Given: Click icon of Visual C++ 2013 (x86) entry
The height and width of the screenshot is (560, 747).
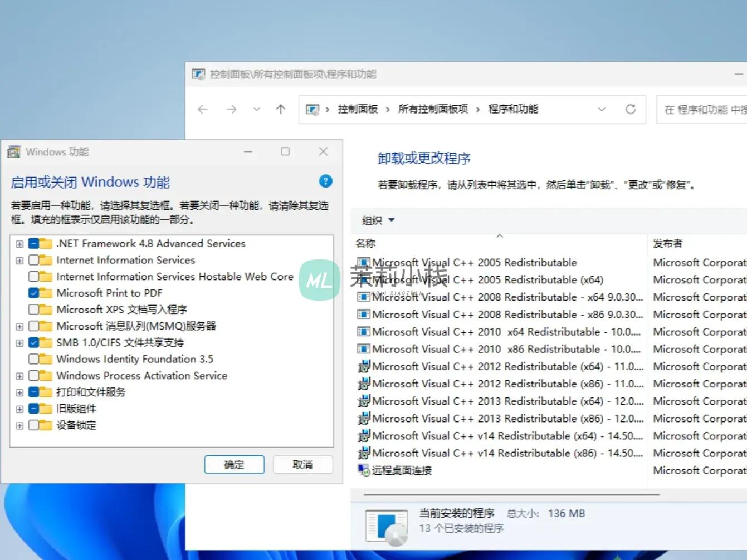Looking at the screenshot, I should tap(364, 418).
